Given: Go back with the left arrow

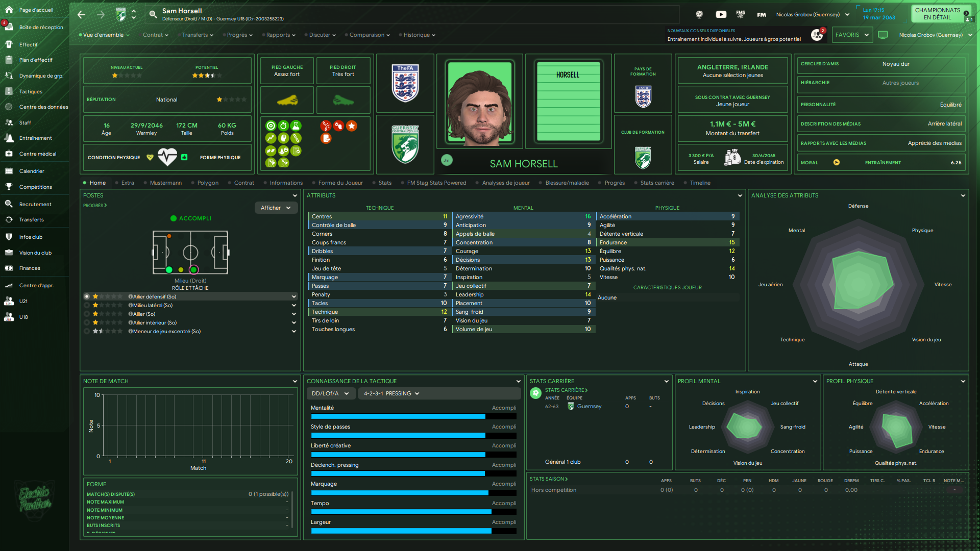Looking at the screenshot, I should [82, 15].
